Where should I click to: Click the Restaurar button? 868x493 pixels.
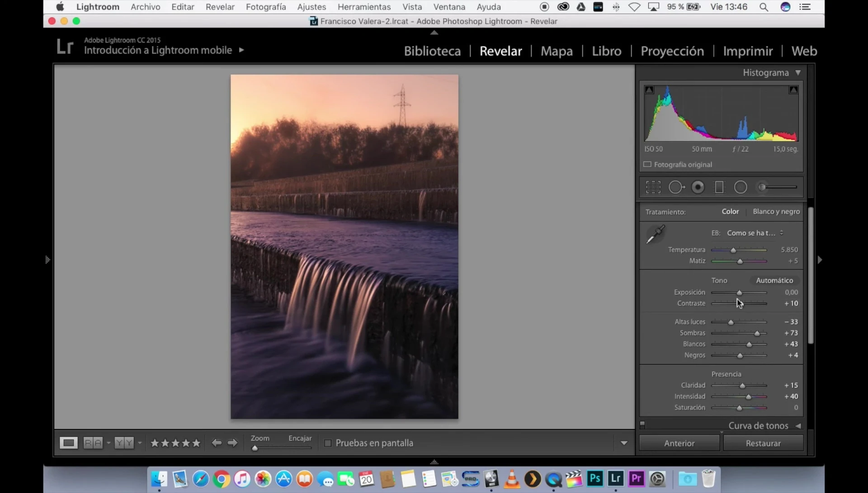click(763, 443)
